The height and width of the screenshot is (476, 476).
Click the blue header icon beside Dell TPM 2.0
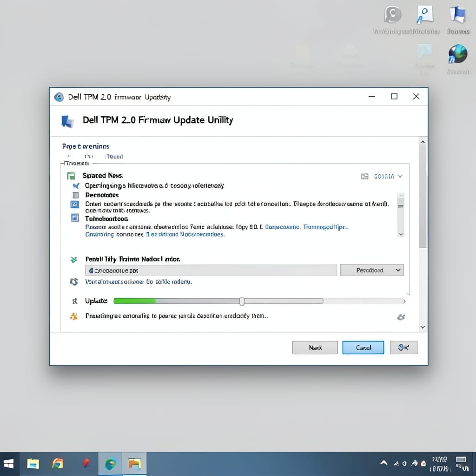point(67,121)
